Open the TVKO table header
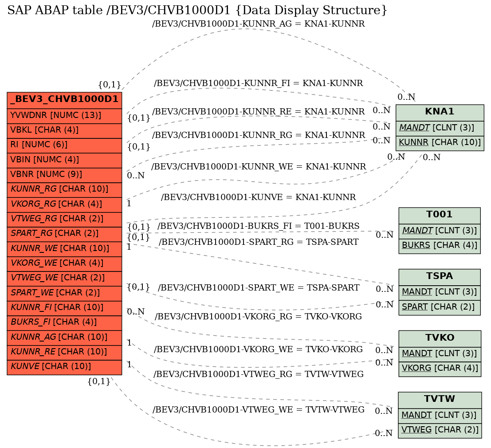Screen dimensions: 491x448 (440, 339)
